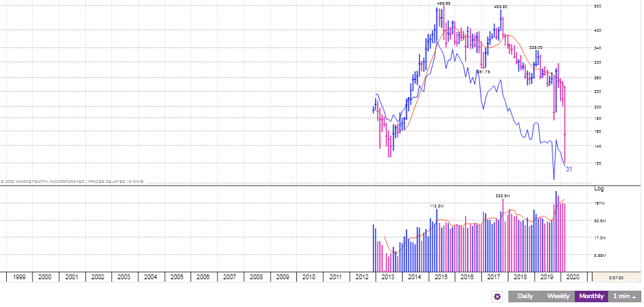
Task: Click the 140 price axis label
Action: click(598, 146)
